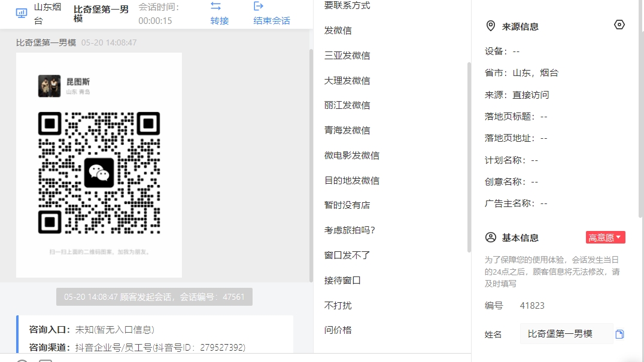Screen dimensions: 644x362
Task: Click the 广告主名称 row
Action: click(516, 203)
